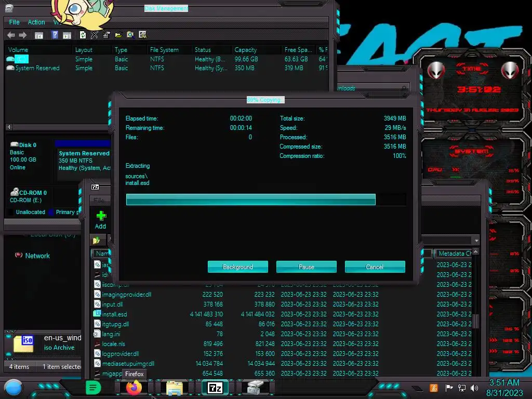
Task: Sort by Status column header
Action: [212, 50]
